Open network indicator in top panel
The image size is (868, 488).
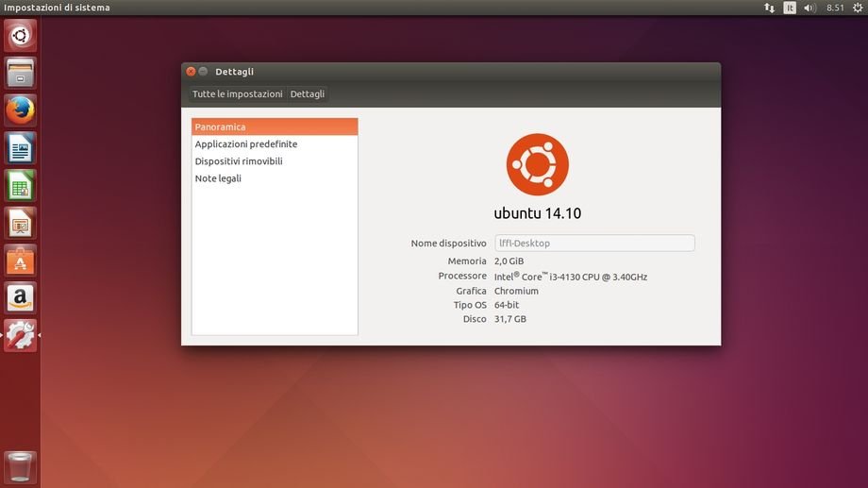(769, 8)
